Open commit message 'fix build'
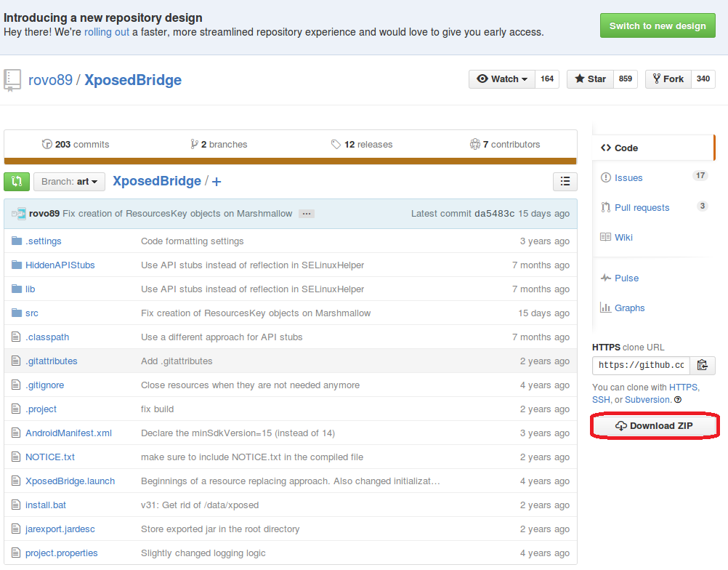 (158, 409)
